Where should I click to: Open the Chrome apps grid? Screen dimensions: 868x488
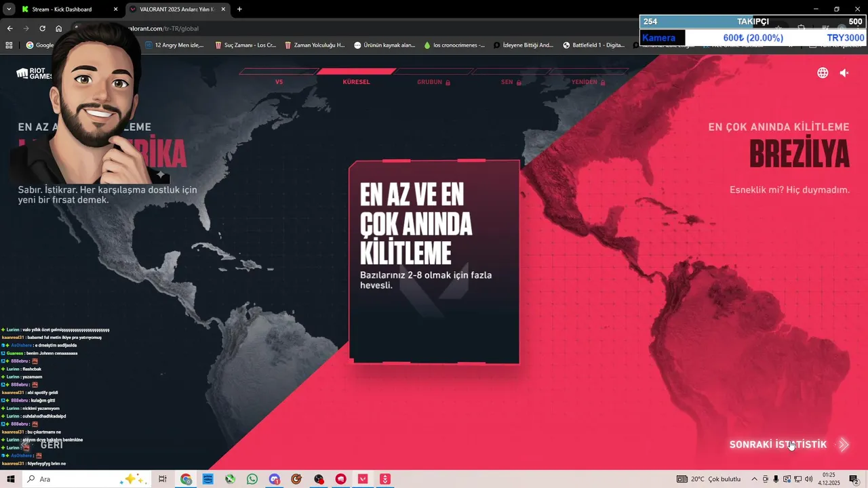click(x=9, y=45)
